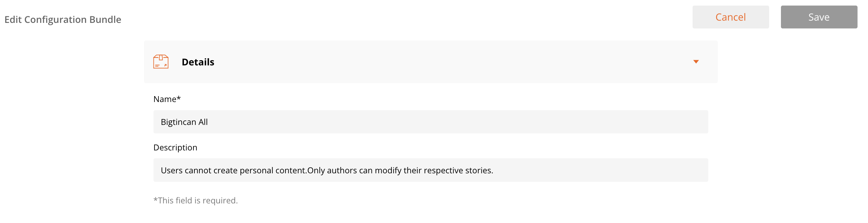The width and height of the screenshot is (868, 223).
Task: Click the grey Save button label
Action: click(x=819, y=17)
